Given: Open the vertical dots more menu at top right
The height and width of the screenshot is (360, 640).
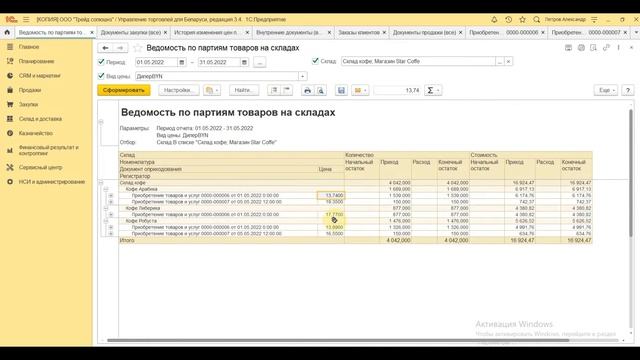Looking at the screenshot, I should [619, 48].
